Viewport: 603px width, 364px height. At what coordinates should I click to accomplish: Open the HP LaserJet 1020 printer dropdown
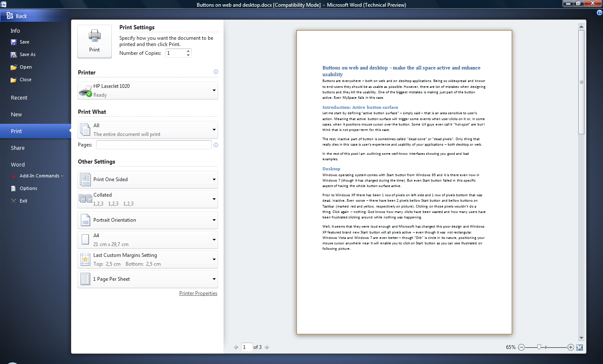click(x=148, y=90)
